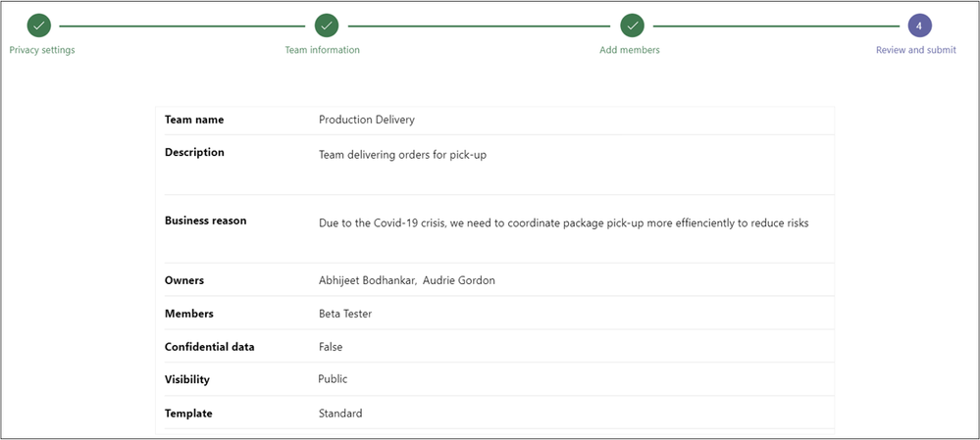Click the Owners row label

point(184,280)
